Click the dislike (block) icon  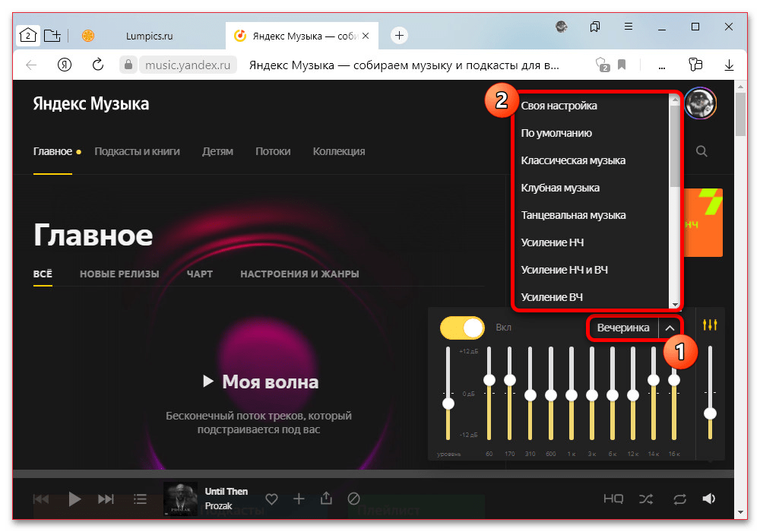[x=354, y=498]
